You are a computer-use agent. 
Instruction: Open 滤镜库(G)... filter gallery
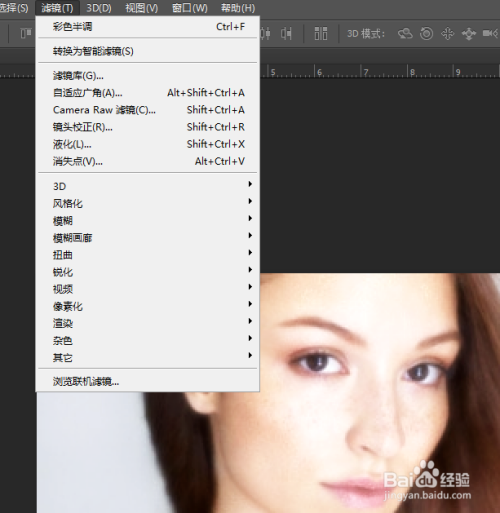148,76
